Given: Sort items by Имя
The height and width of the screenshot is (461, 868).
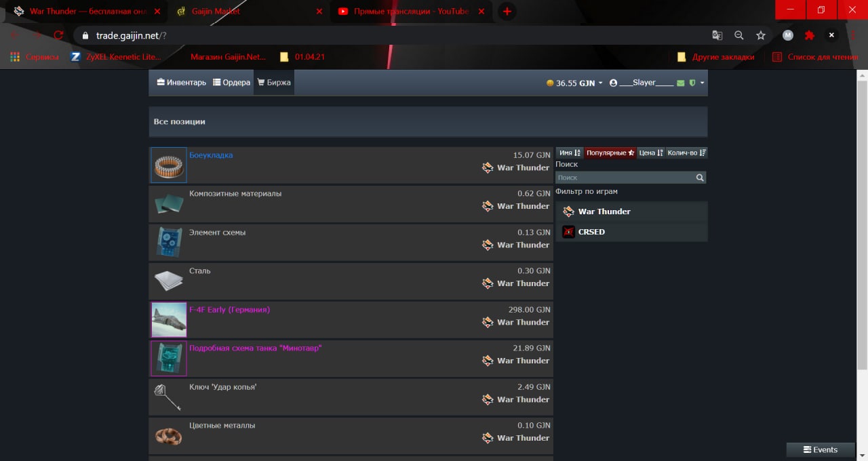Looking at the screenshot, I should click(x=570, y=153).
